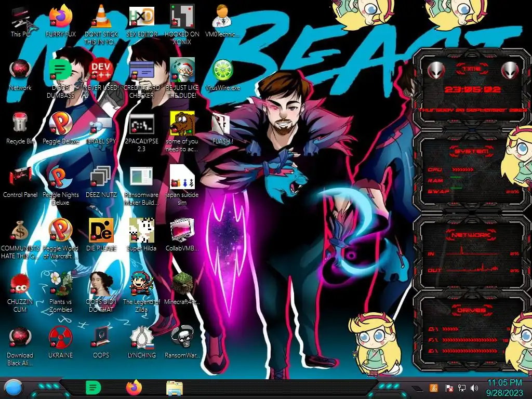The height and width of the screenshot is (399, 532).
Task: Open the ISRAEL SPY shortcut
Action: click(x=101, y=129)
